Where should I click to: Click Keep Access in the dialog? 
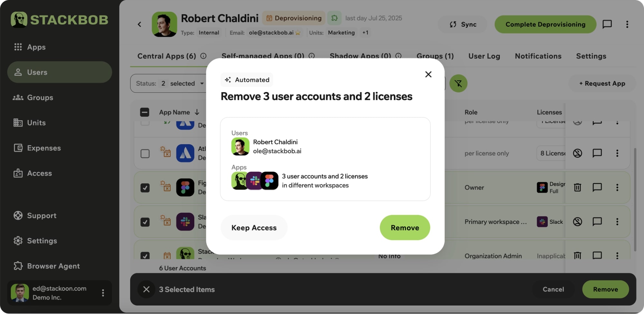[254, 228]
